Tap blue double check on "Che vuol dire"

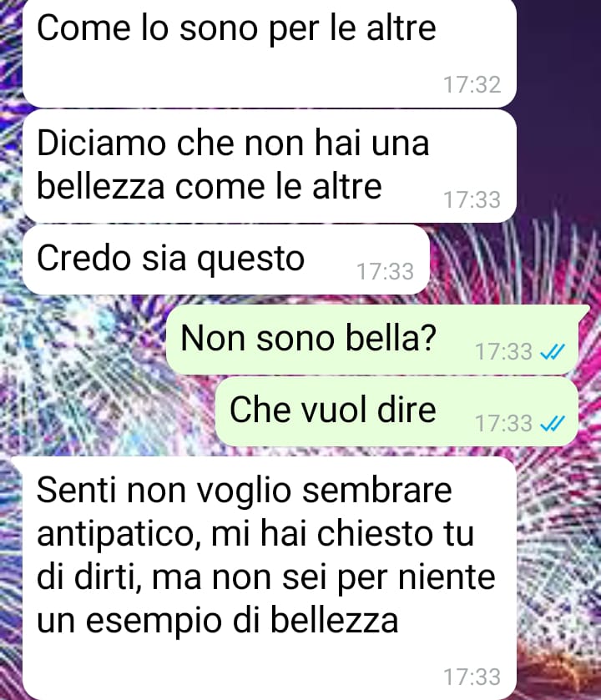[553, 423]
